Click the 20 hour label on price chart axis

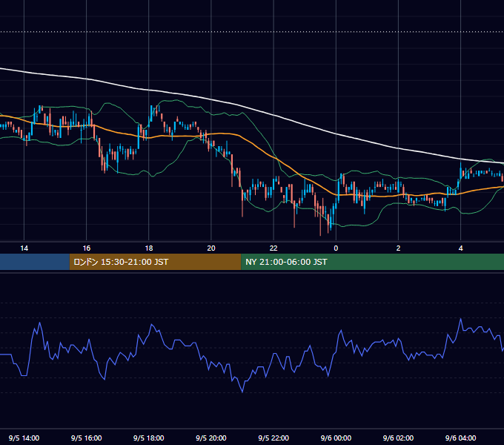point(211,248)
